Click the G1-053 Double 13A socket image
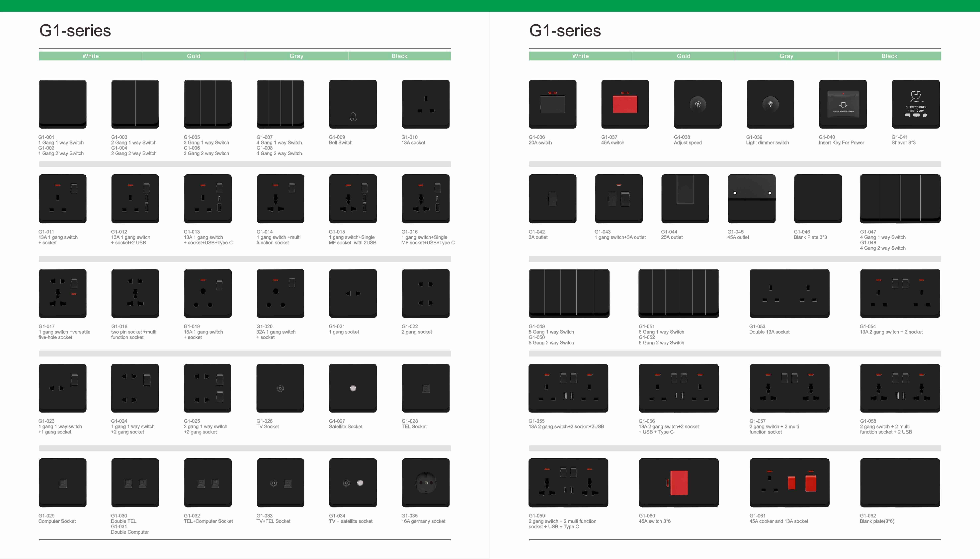This screenshot has height=559, width=980. pyautogui.click(x=789, y=293)
